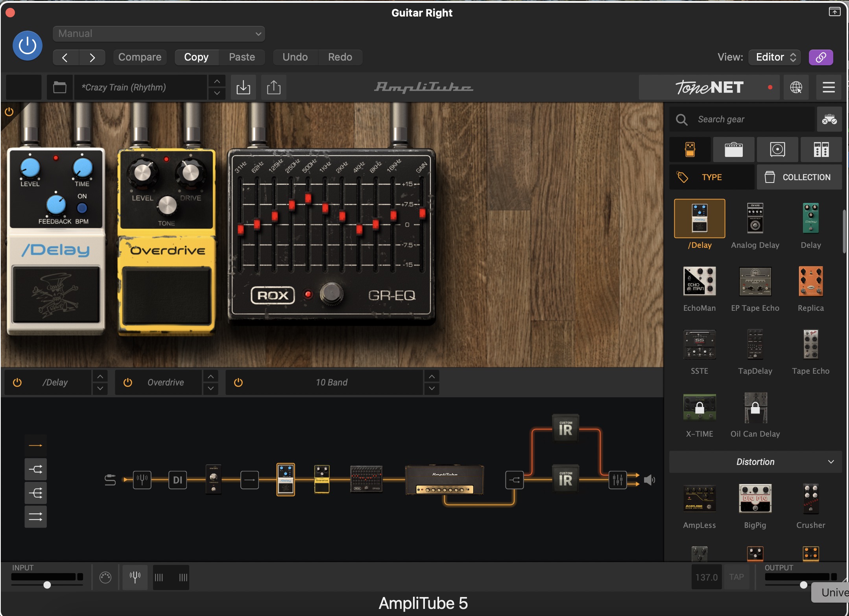849x616 pixels.
Task: Change the 10 Band slot with up arrow
Action: [432, 376]
